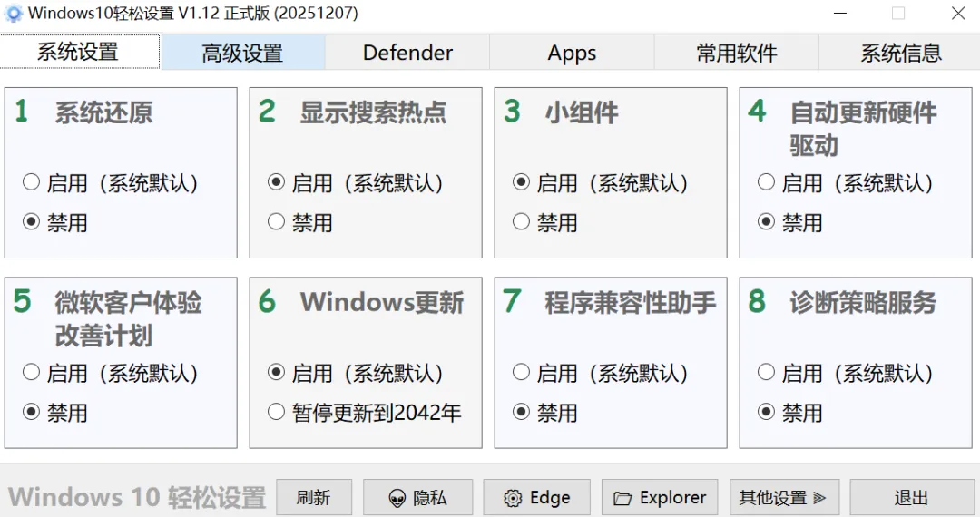980x517 pixels.
Task: Enable 系统还原 radio option
Action: tap(32, 183)
